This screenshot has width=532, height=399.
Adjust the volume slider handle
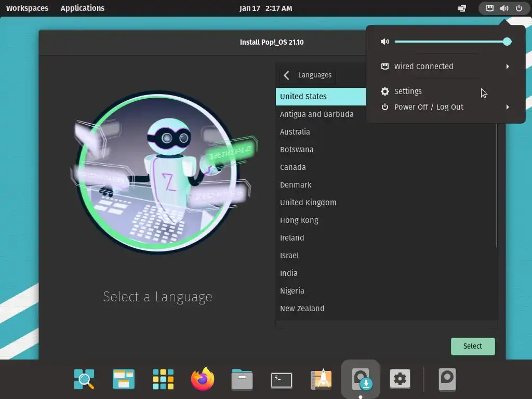coord(507,42)
